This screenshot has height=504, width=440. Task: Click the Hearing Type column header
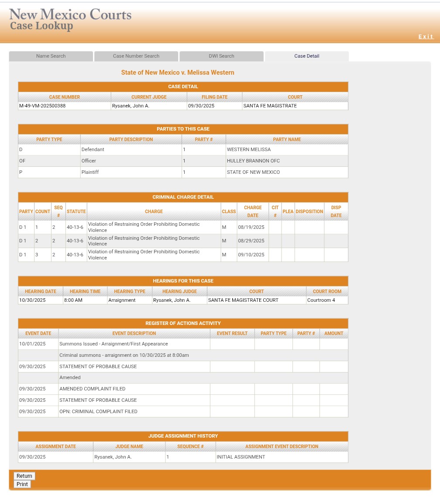point(130,291)
